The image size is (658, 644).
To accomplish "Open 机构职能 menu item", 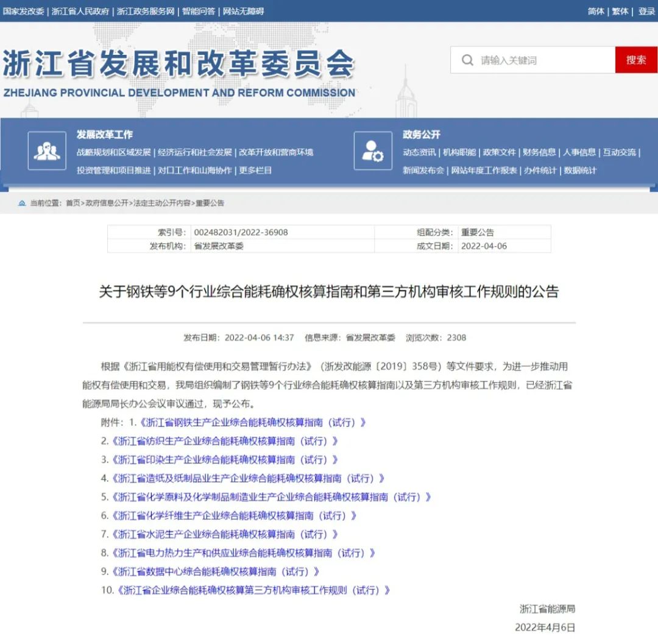I will click(x=459, y=152).
